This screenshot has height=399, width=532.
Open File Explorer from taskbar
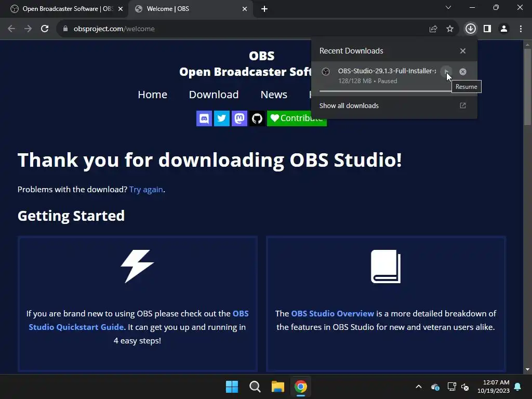coord(277,387)
